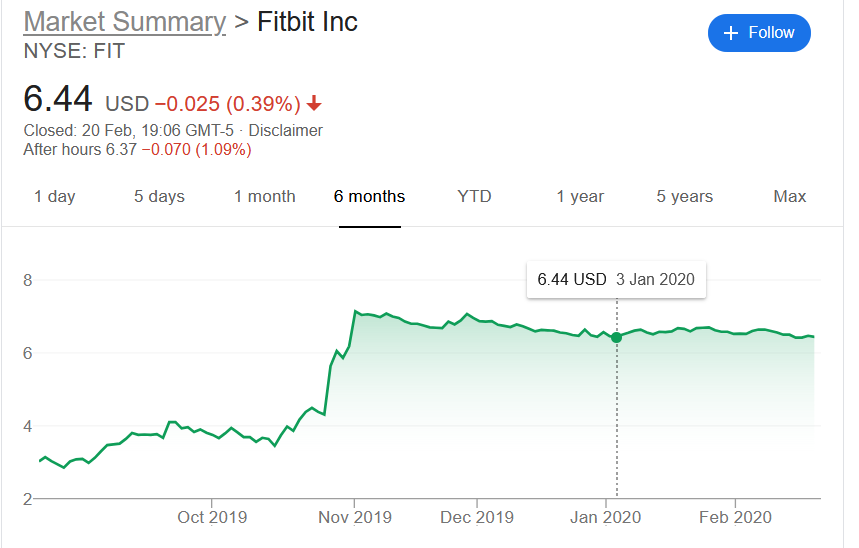Open the Disclaimer link
This screenshot has width=859, height=548.
[285, 130]
